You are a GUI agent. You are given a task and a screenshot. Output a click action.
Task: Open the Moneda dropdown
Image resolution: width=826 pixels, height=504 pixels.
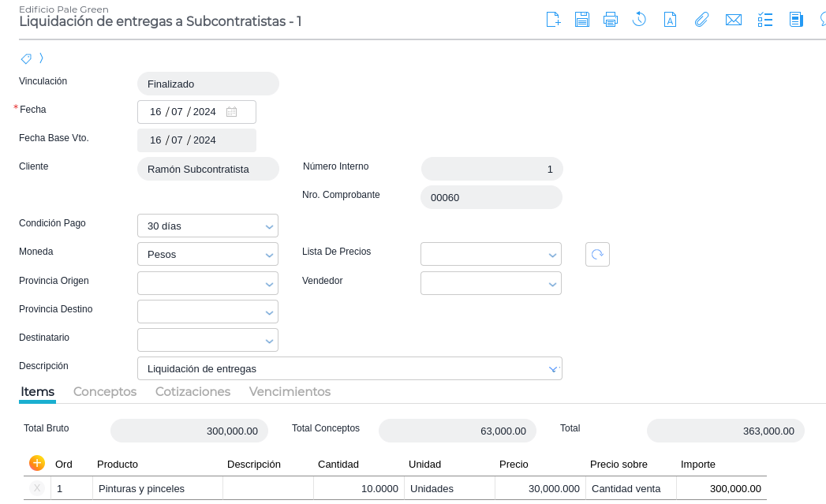click(269, 255)
